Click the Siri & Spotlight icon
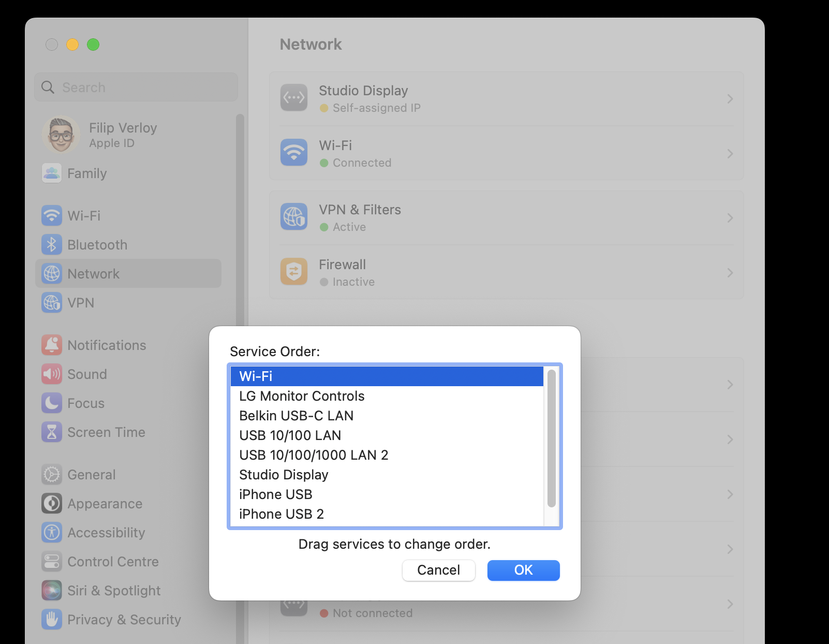 [52, 590]
